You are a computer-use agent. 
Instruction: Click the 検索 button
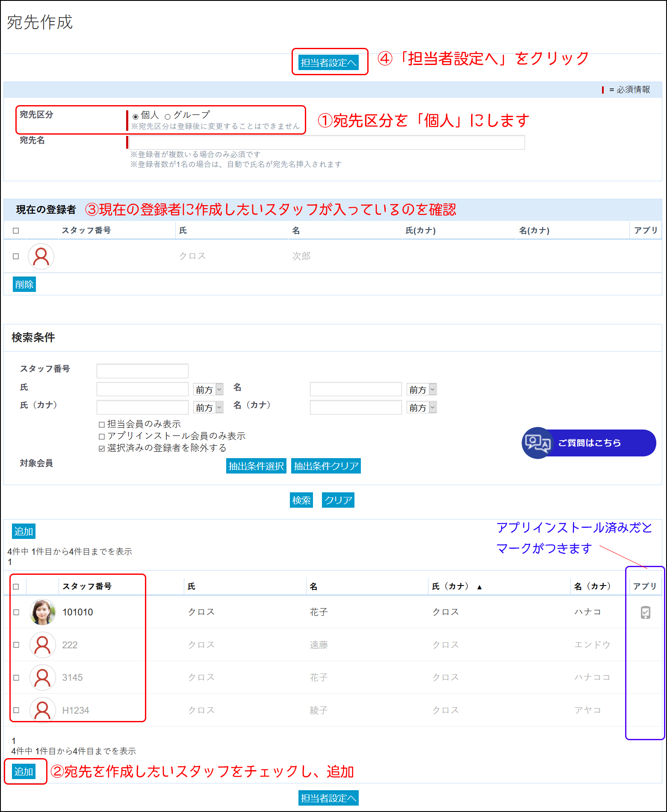coord(301,500)
